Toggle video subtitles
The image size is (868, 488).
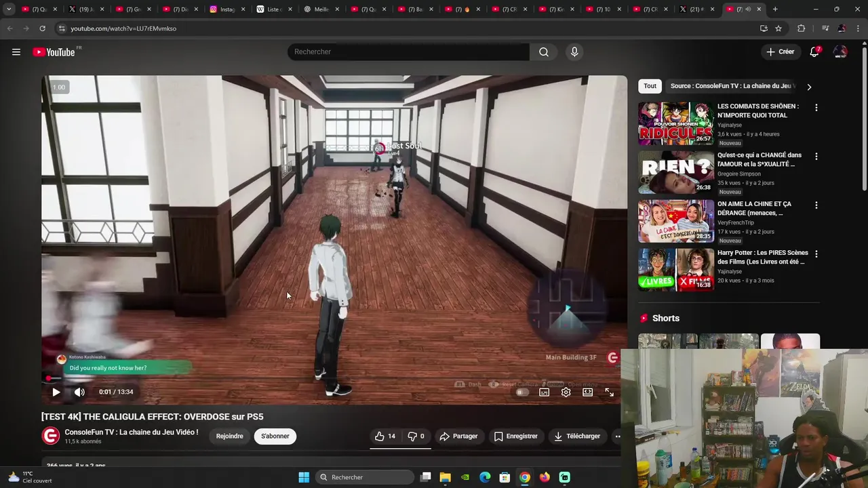point(544,392)
